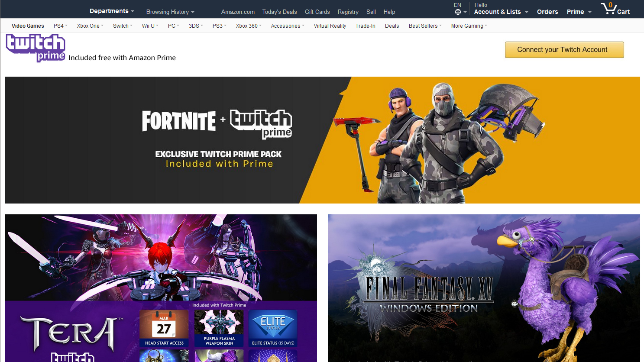Expand the Xbox One submenu
Viewport: 644px width, 362px height.
click(90, 26)
